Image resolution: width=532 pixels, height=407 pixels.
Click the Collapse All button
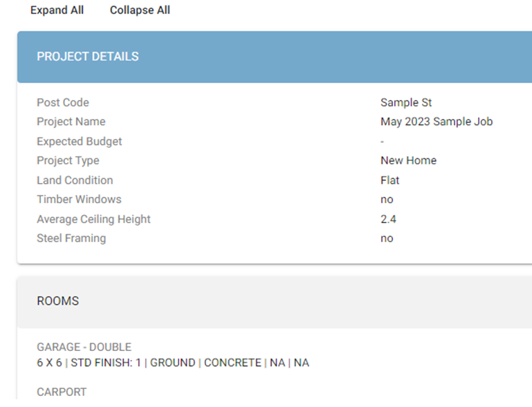[140, 10]
